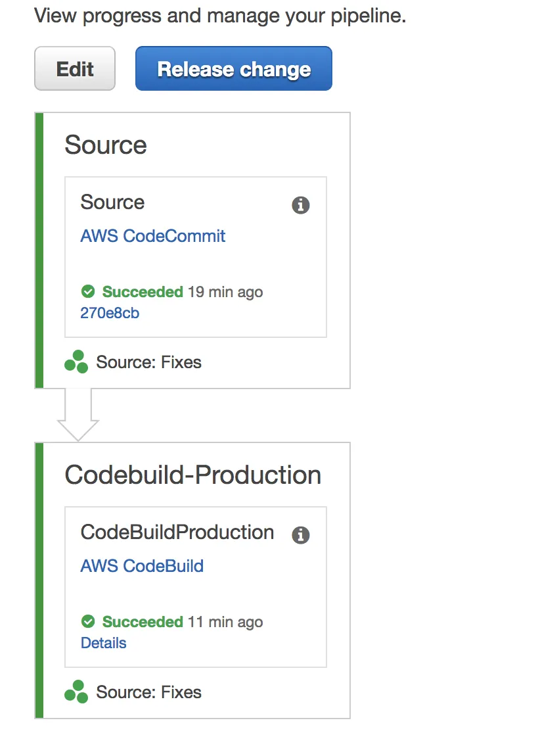This screenshot has height=756, width=536.
Task: Click the green checkmark beside the 11 min ago status
Action: click(x=87, y=621)
